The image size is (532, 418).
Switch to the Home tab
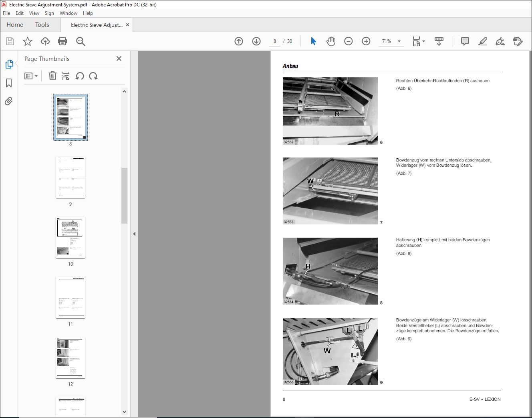15,25
